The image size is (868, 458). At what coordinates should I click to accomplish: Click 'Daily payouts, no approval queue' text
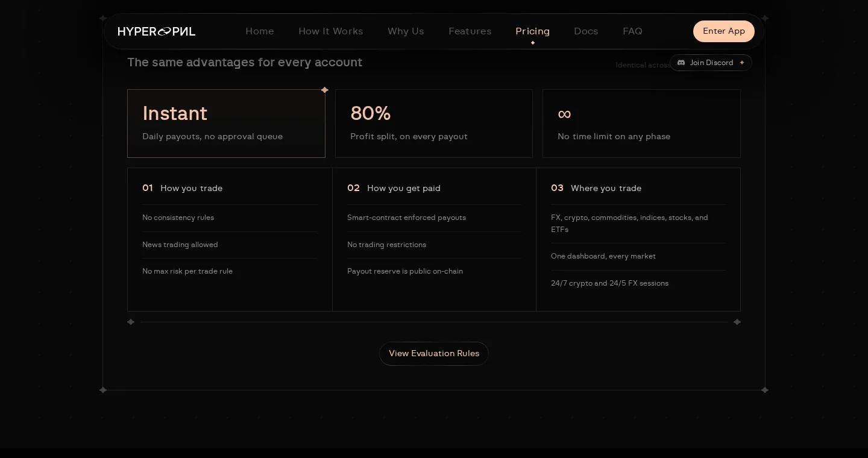click(x=212, y=136)
